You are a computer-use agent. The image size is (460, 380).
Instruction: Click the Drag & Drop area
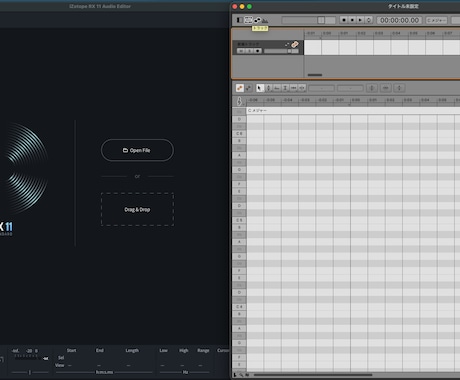(137, 209)
